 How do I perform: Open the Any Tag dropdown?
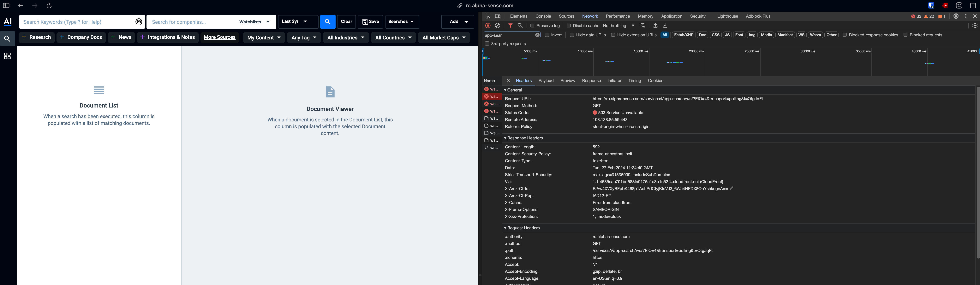pyautogui.click(x=304, y=38)
